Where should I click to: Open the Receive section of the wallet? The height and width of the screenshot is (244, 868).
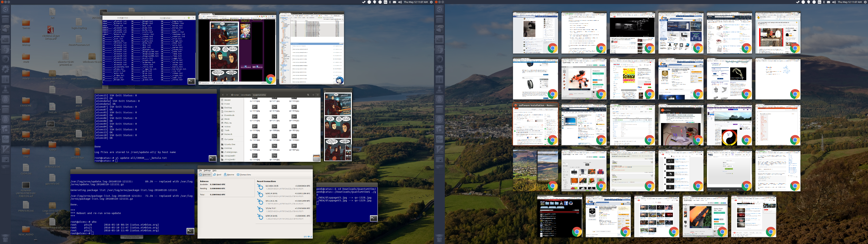(229, 175)
